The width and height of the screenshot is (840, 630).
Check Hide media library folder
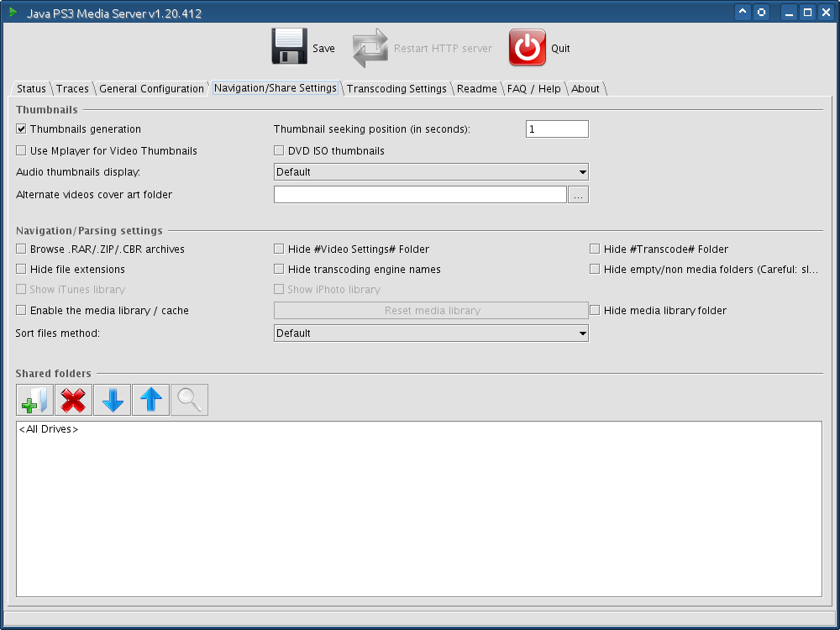tap(595, 311)
